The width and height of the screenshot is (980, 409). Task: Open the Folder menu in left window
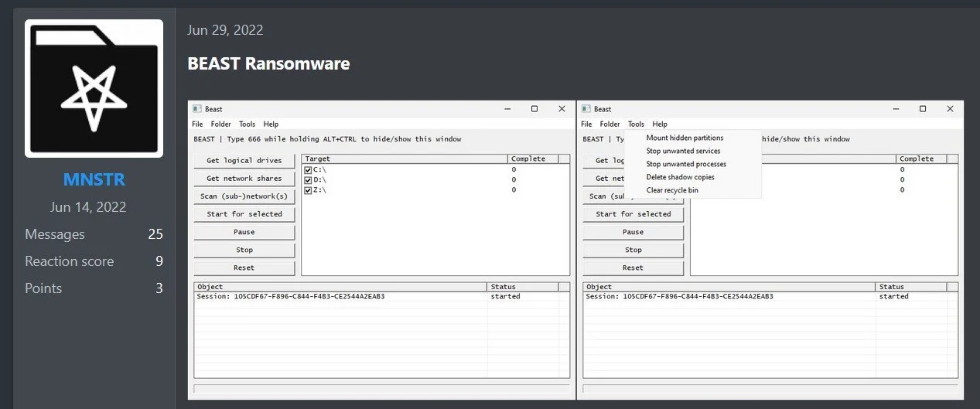point(220,124)
